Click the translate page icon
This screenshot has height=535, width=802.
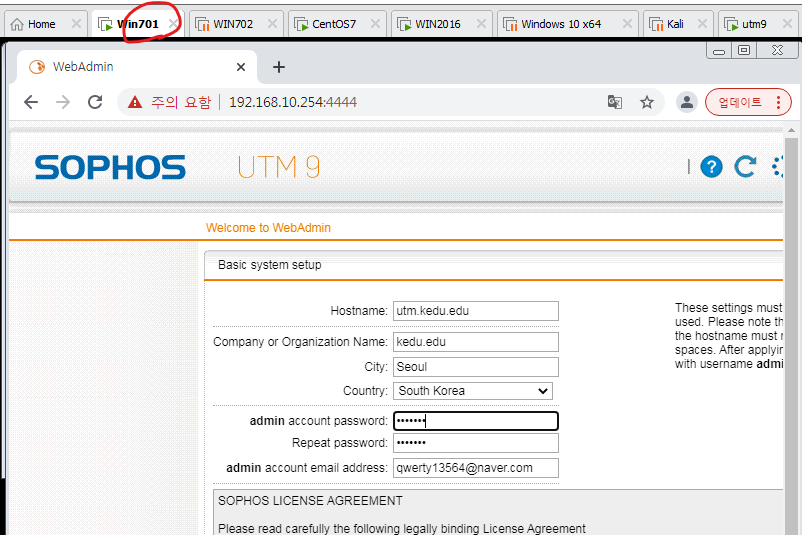[x=615, y=102]
